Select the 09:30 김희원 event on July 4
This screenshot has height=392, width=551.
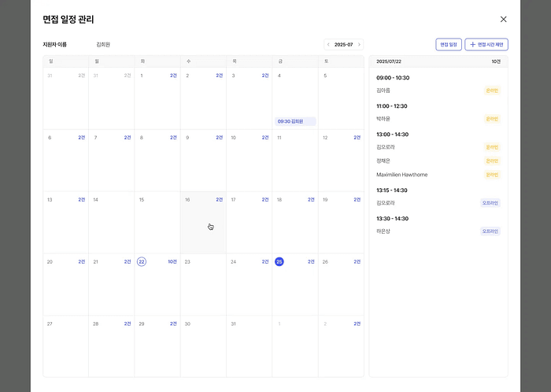(295, 121)
